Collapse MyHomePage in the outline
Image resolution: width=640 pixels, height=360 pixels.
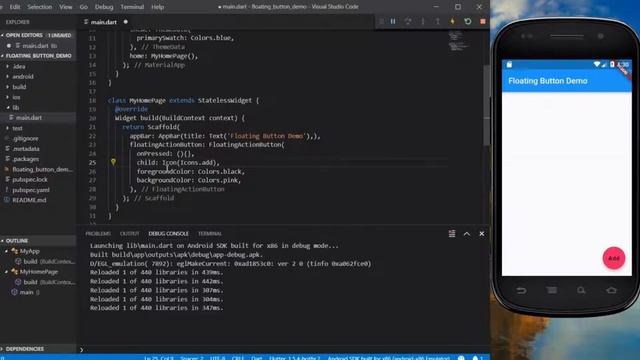point(7,271)
